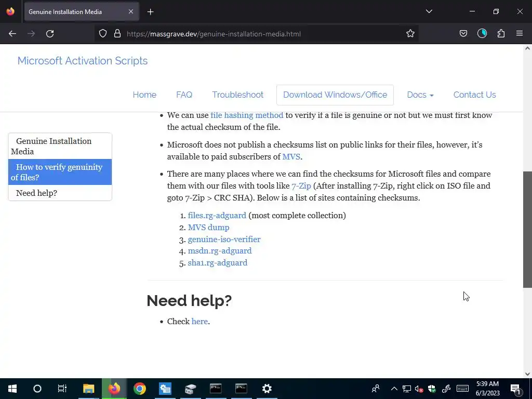Image resolution: width=532 pixels, height=399 pixels.
Task: Open the shield tracking protection icon
Action: (x=103, y=34)
